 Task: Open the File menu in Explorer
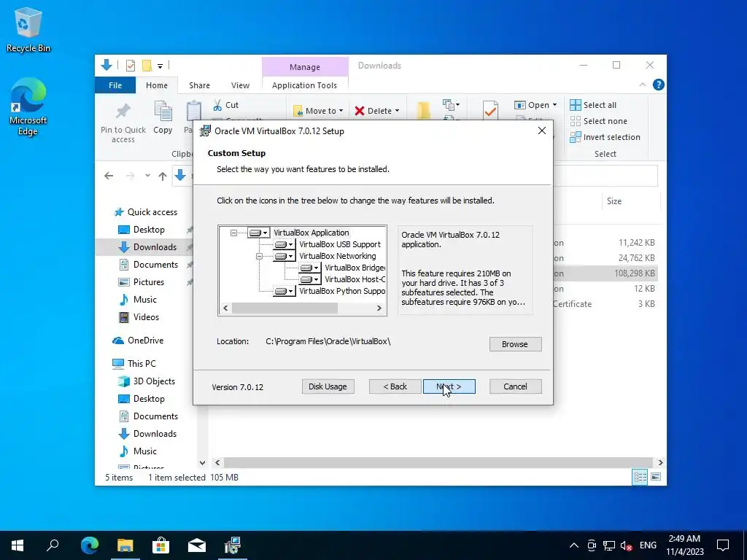(115, 85)
